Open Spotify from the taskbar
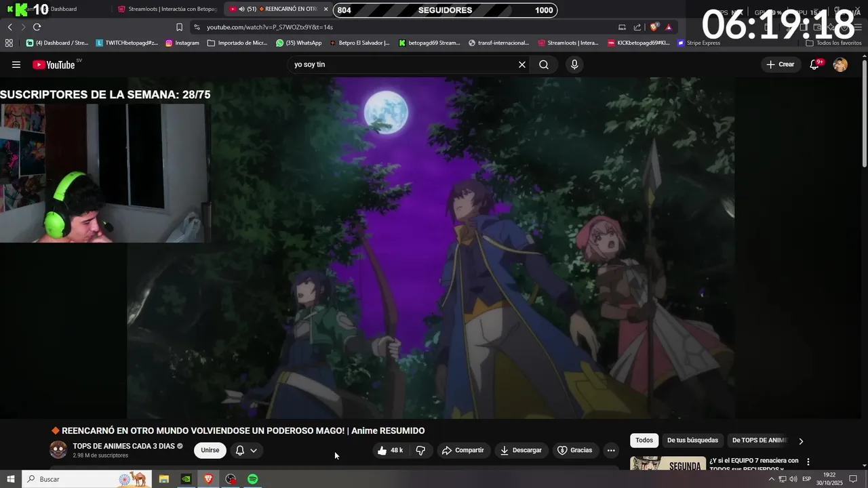The image size is (868, 488). 252,479
